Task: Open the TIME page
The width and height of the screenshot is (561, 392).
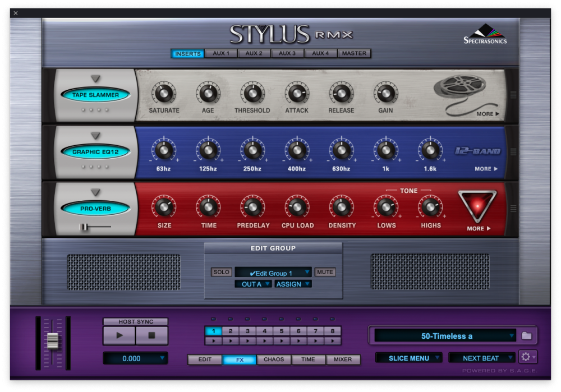Action: (x=308, y=359)
